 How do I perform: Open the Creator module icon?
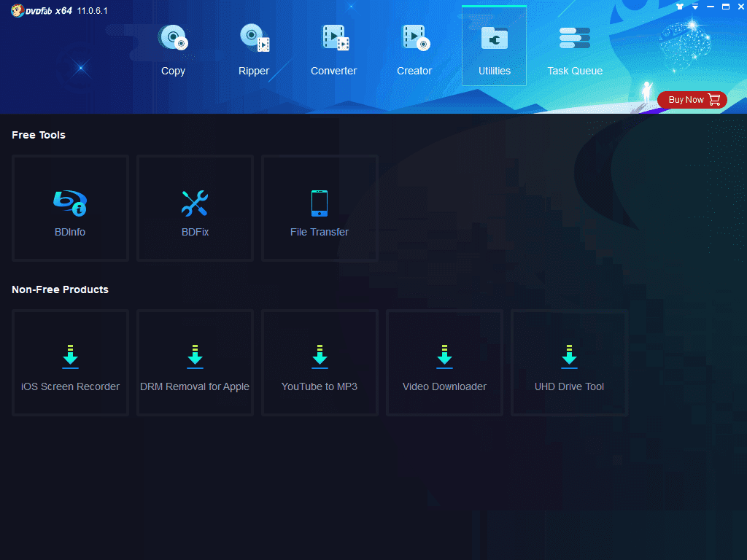click(x=416, y=38)
